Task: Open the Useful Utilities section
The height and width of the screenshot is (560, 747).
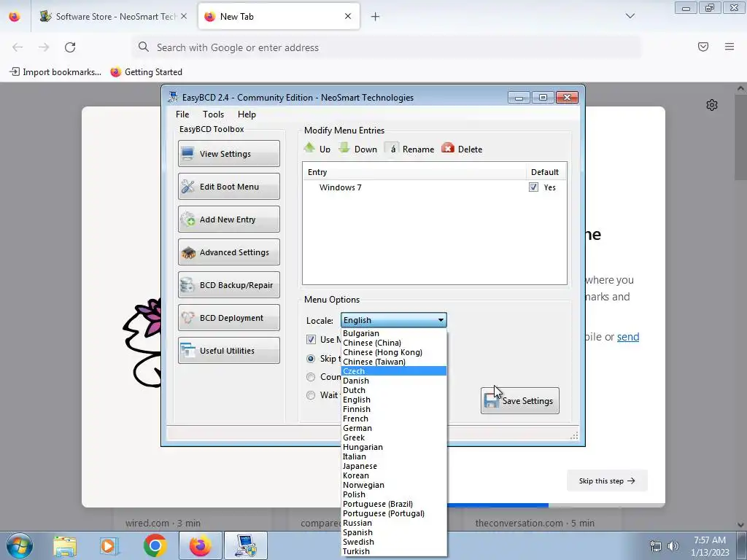Action: click(x=228, y=351)
